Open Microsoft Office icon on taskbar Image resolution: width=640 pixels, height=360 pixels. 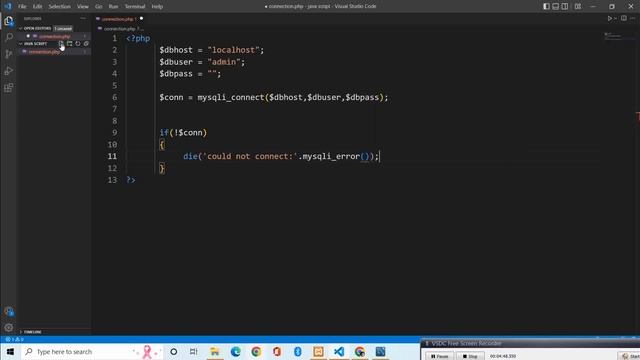click(277, 351)
